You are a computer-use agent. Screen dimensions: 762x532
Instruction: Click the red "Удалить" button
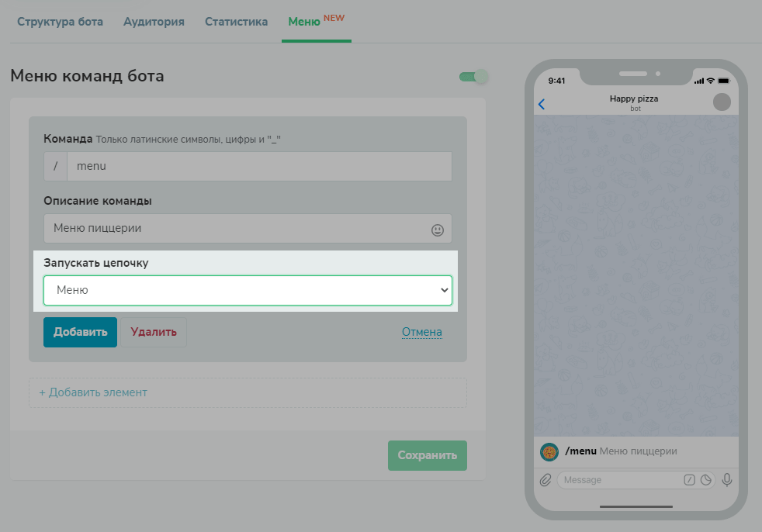pyautogui.click(x=154, y=332)
